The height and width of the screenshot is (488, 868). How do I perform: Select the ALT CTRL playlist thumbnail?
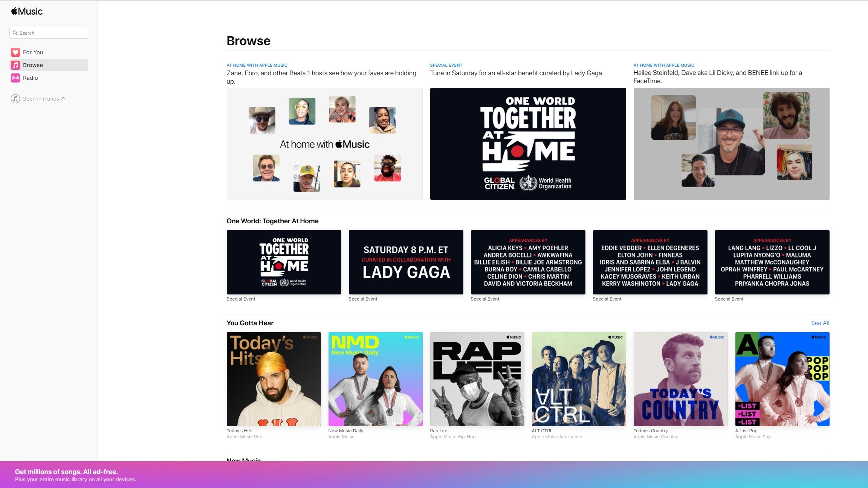[579, 379]
